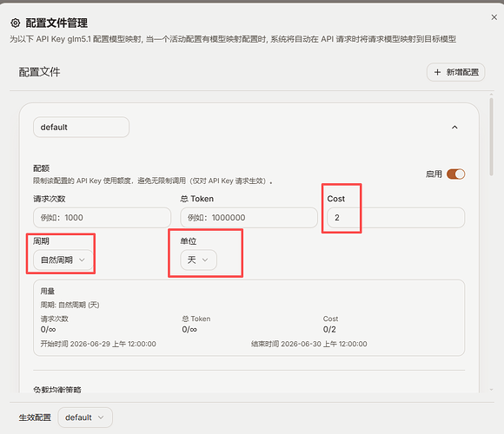This screenshot has height=434, width=504.
Task: Click the Cost input containing 2
Action: (x=395, y=218)
